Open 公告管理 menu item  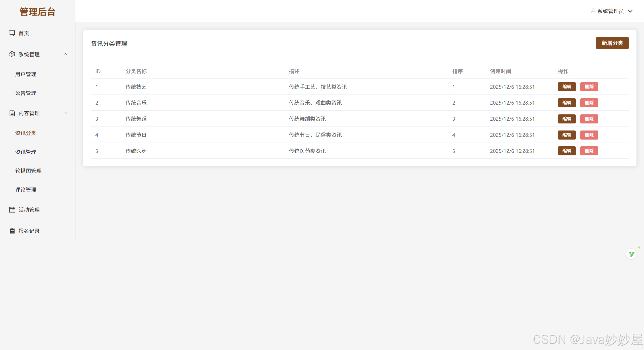tap(26, 93)
